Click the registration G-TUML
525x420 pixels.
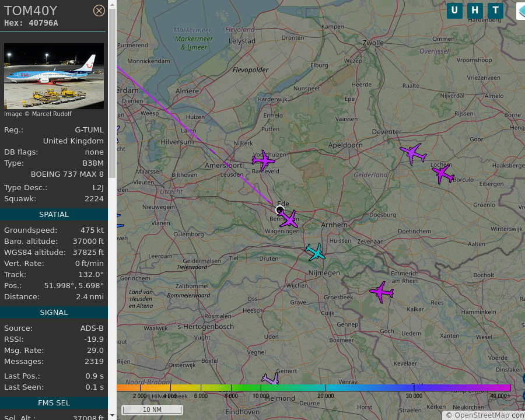pos(89,130)
